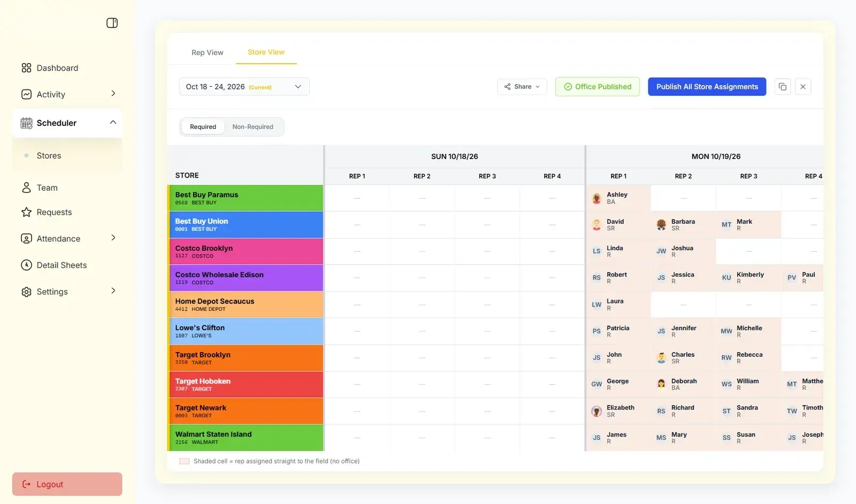Switch to Non-Required assignments
The image size is (856, 504).
click(253, 127)
